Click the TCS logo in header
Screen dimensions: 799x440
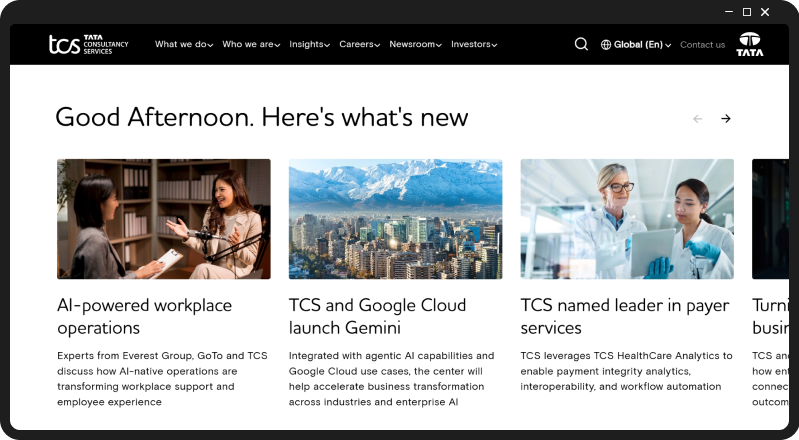click(89, 44)
